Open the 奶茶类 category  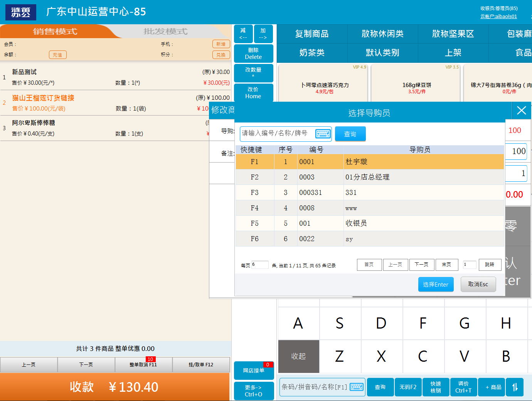(x=312, y=53)
